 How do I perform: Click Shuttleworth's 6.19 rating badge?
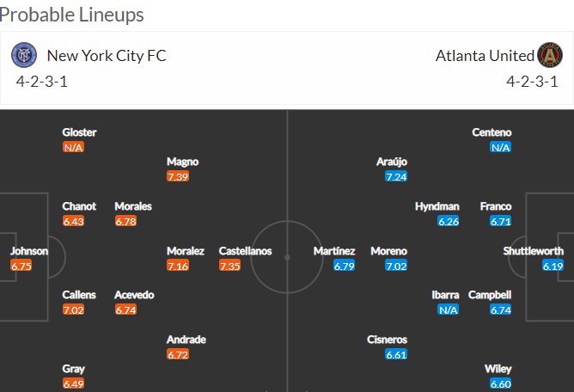(553, 266)
